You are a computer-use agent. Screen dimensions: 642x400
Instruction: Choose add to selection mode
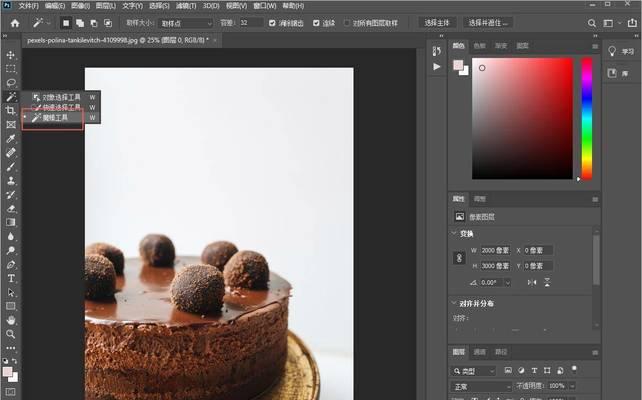pyautogui.click(x=80, y=23)
